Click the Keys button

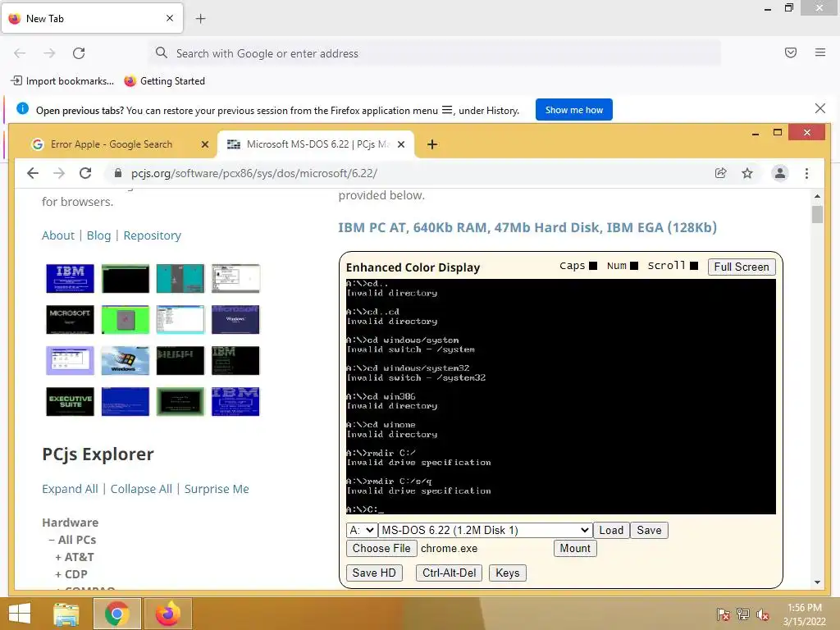point(507,573)
